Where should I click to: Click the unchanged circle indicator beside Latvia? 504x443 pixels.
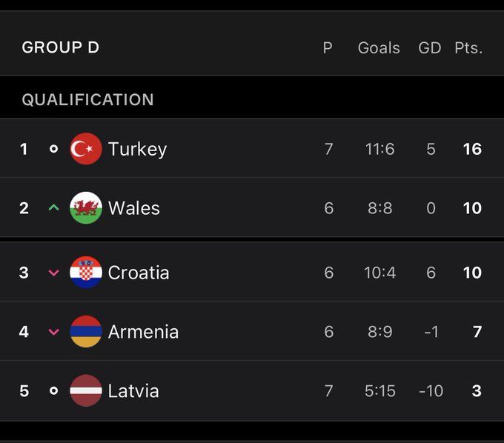pyautogui.click(x=53, y=390)
